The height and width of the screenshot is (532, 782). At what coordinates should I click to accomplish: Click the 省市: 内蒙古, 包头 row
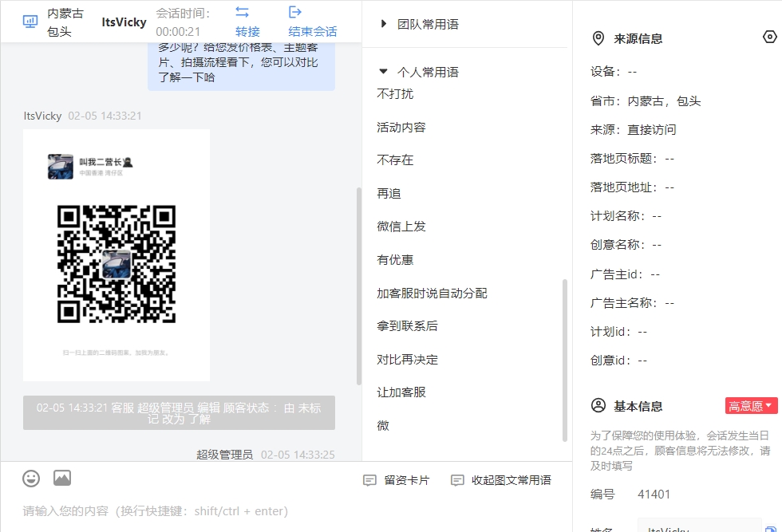coord(646,101)
